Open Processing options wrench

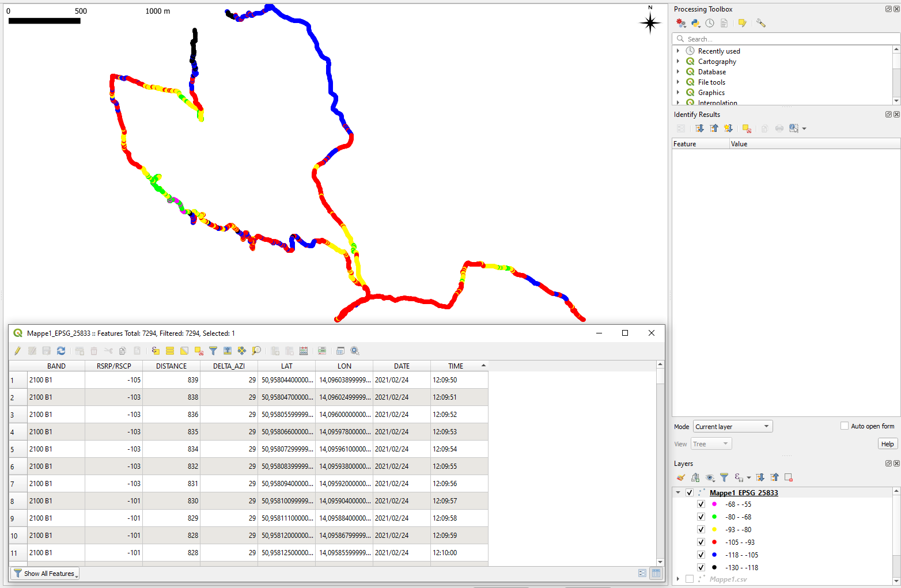click(x=761, y=23)
